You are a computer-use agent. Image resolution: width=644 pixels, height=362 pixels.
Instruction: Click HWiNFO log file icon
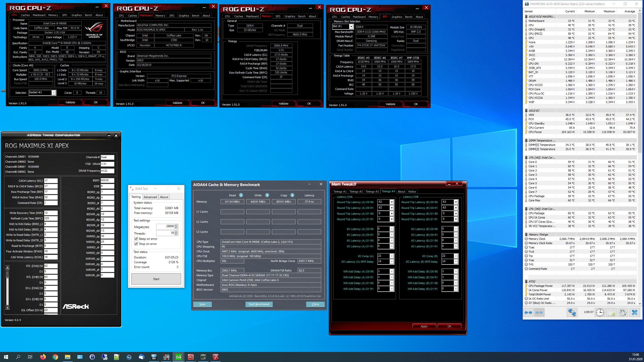pos(611,312)
